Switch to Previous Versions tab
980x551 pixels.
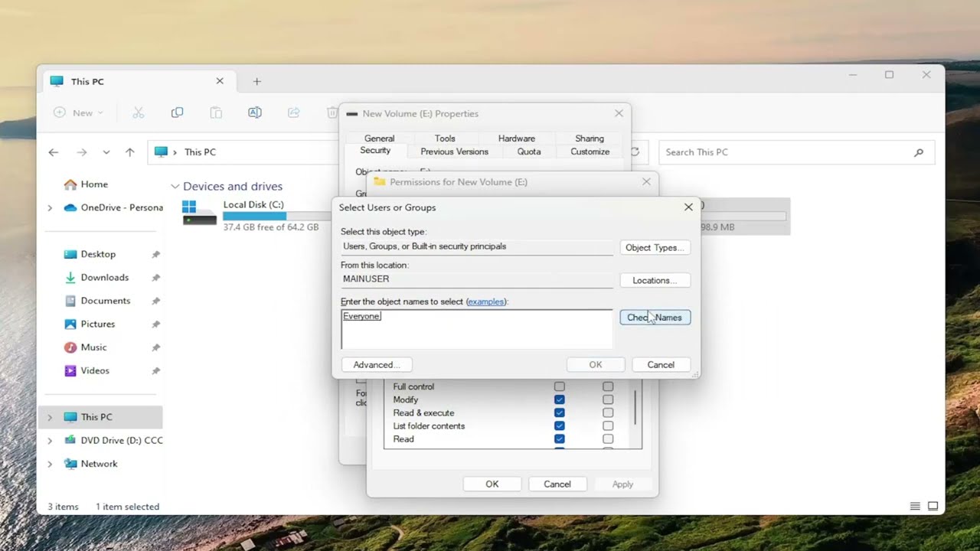point(454,152)
